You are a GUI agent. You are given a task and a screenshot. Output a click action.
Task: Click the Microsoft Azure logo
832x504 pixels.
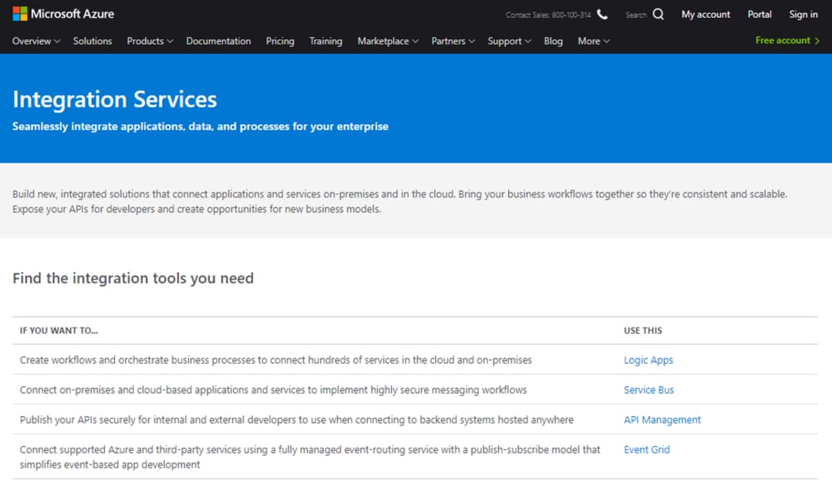[63, 14]
